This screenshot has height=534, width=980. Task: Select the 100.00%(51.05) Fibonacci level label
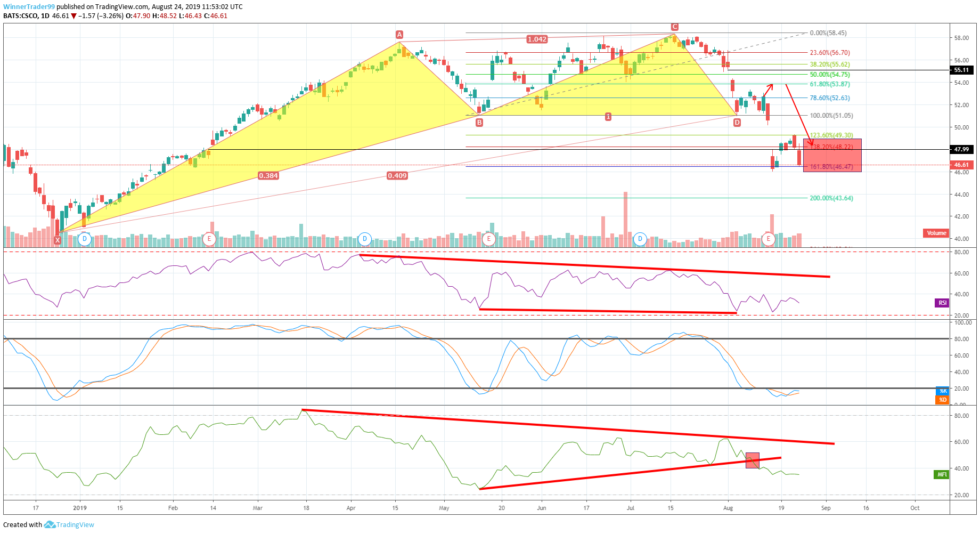tap(831, 116)
